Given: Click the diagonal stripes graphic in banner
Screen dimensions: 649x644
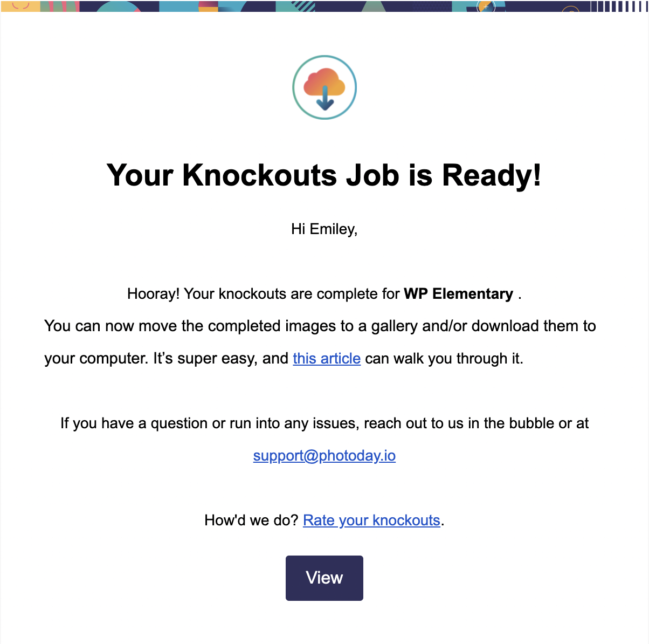Looking at the screenshot, I should pos(305,6).
